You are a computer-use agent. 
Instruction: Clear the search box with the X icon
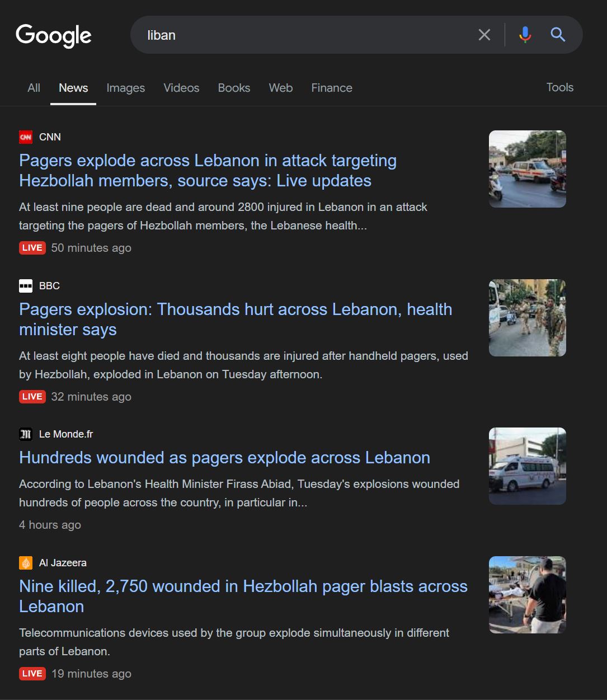click(x=484, y=35)
